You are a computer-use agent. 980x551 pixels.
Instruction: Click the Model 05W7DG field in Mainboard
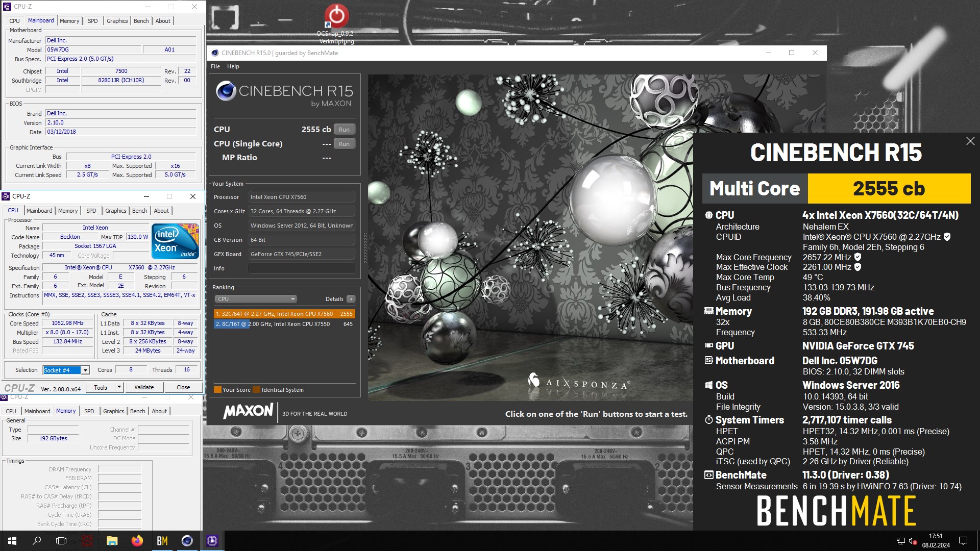click(x=93, y=49)
